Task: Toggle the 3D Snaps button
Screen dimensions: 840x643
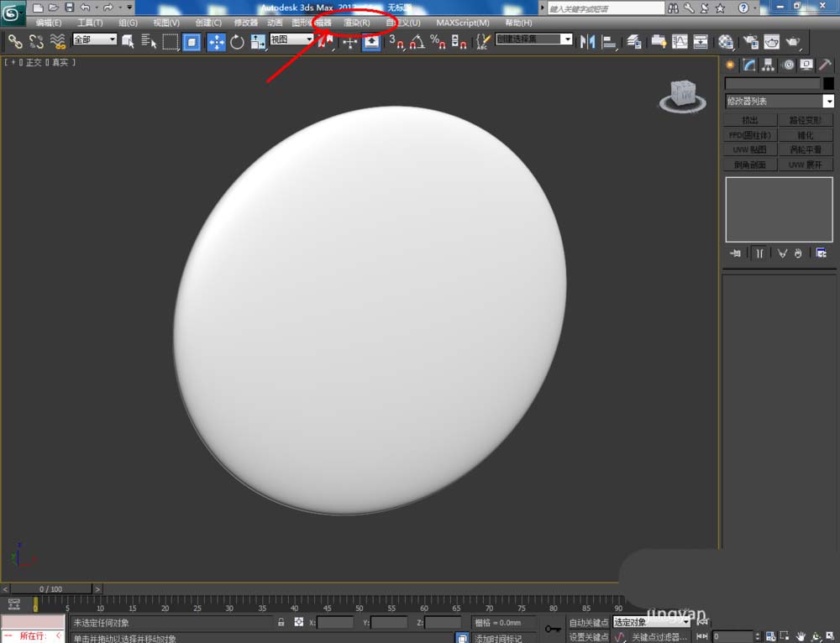Action: point(396,42)
